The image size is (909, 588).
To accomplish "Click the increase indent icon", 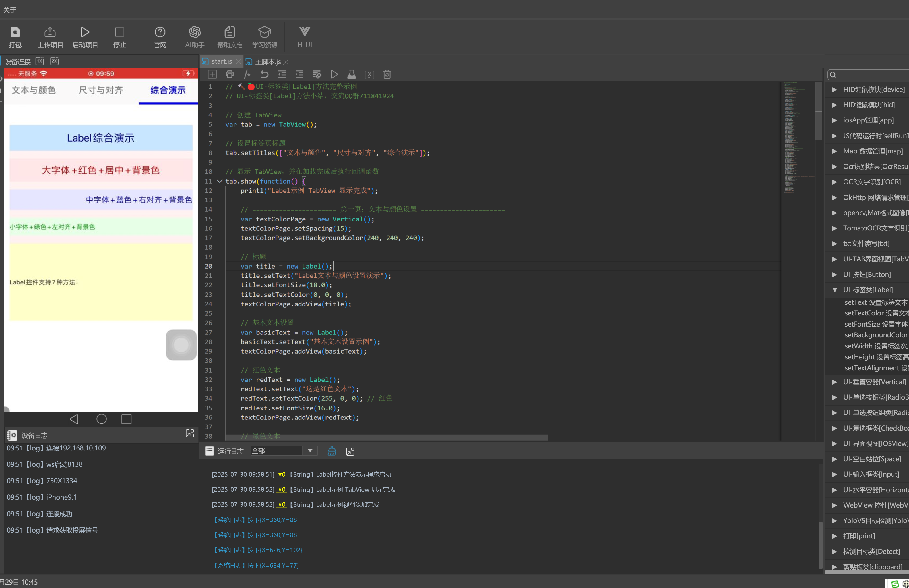I will tap(299, 74).
